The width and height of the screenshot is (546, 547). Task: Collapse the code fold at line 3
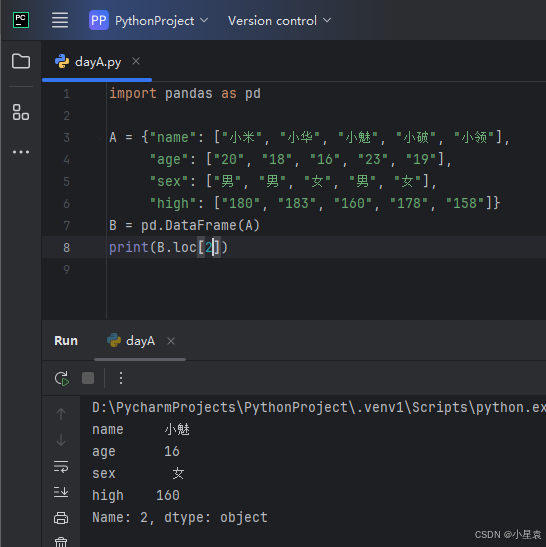[x=99, y=137]
